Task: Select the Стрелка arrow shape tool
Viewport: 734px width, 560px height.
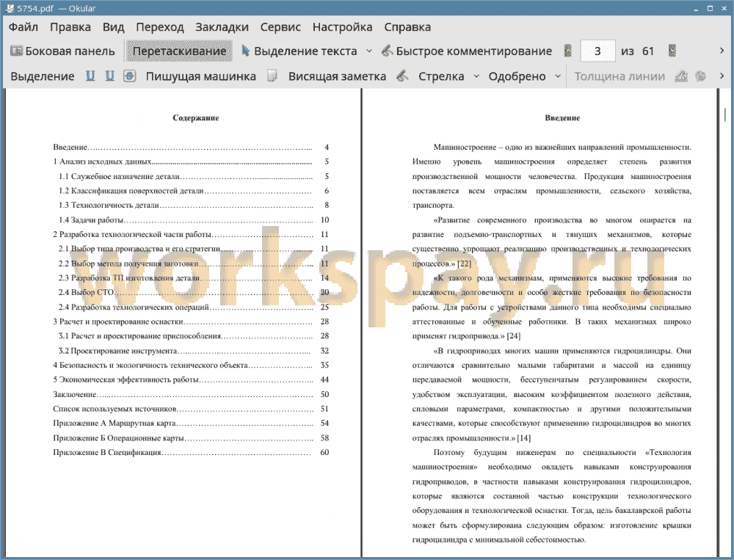Action: pos(441,76)
